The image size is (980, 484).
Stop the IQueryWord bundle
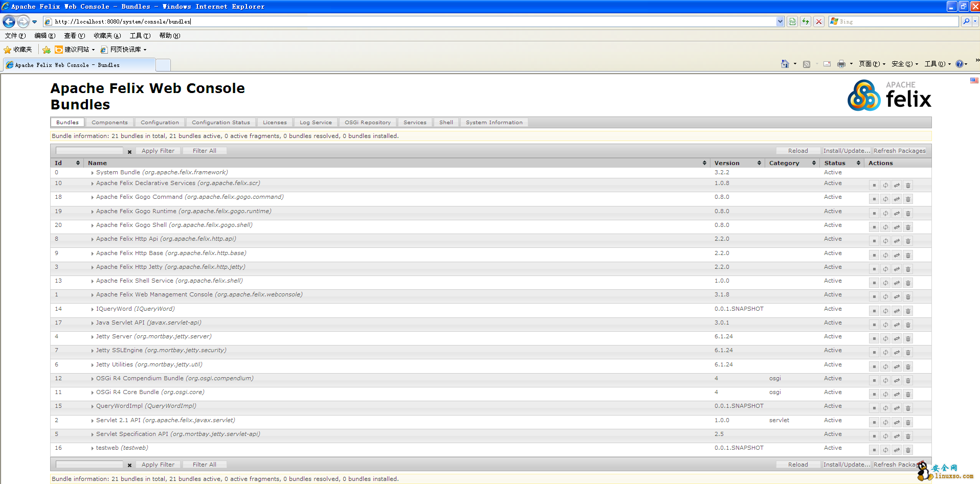tap(874, 311)
